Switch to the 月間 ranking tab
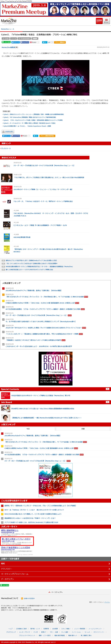111x644 pixels. [83, 429]
